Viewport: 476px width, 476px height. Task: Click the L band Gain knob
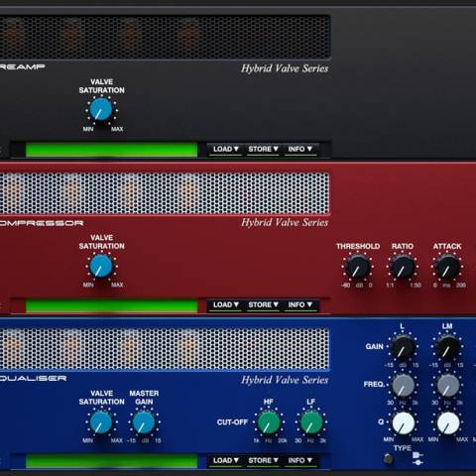[x=403, y=348]
